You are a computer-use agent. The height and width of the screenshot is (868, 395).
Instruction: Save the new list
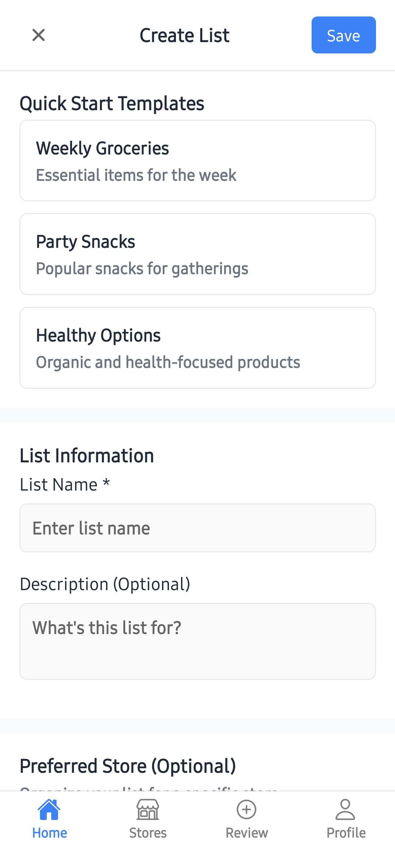(x=343, y=35)
